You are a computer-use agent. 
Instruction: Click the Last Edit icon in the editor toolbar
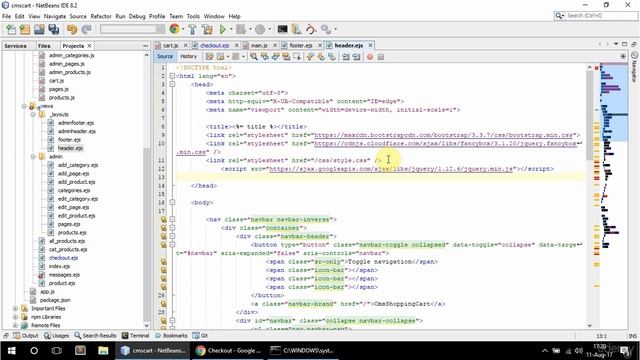point(209,57)
